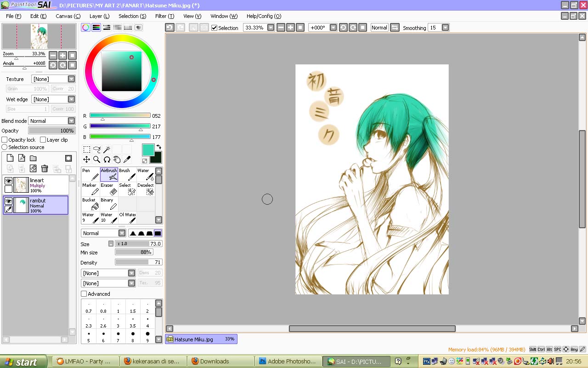The width and height of the screenshot is (588, 368).
Task: Pick the zoom magnifier tool
Action: pyautogui.click(x=96, y=160)
